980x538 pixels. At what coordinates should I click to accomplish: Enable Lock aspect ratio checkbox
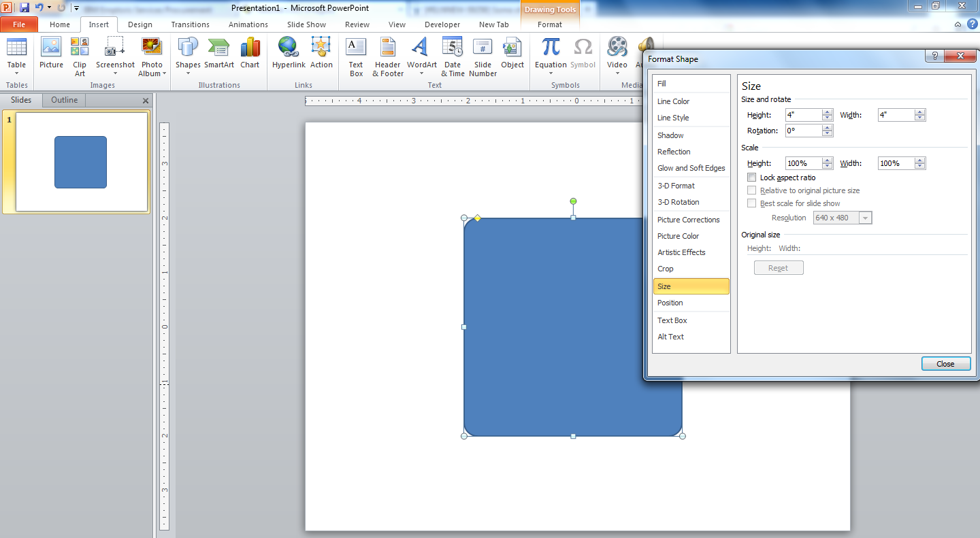pyautogui.click(x=752, y=178)
